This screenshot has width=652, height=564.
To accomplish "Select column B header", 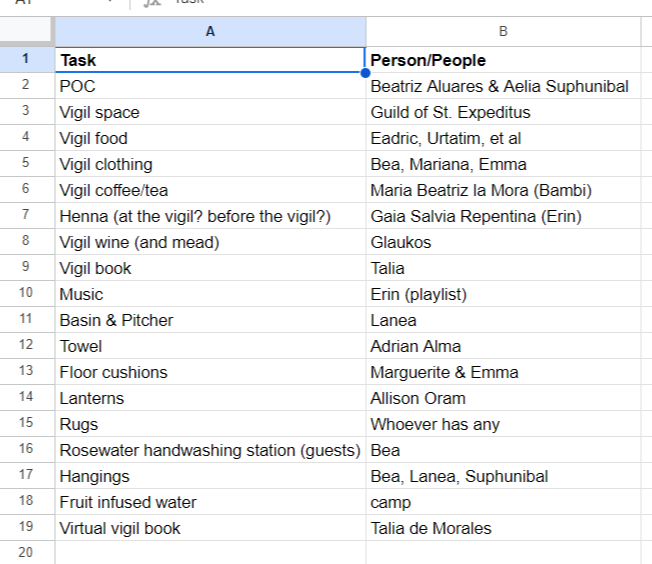I will pos(503,32).
